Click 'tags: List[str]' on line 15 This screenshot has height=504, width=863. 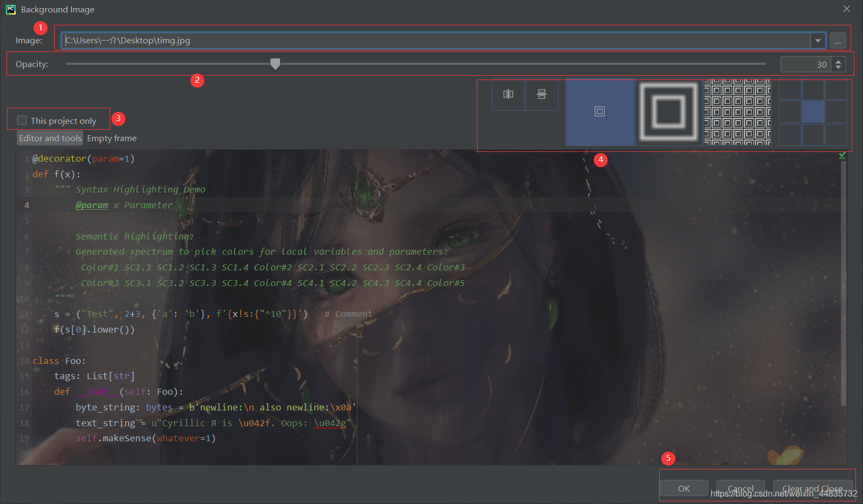94,376
